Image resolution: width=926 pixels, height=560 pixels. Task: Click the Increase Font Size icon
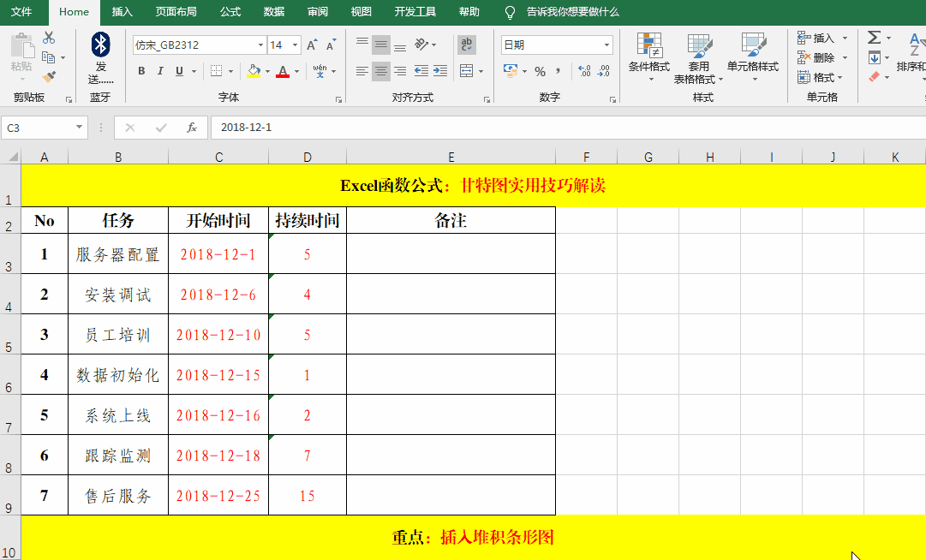tap(311, 45)
